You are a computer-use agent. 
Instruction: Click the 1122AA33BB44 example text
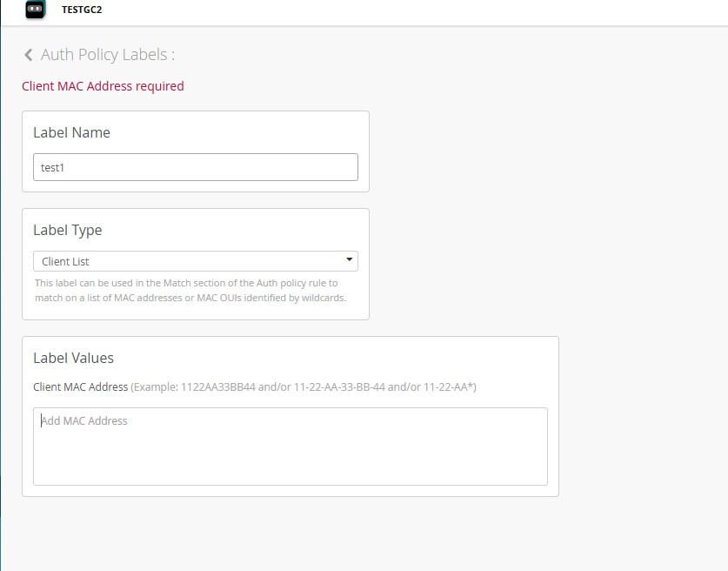[214, 386]
